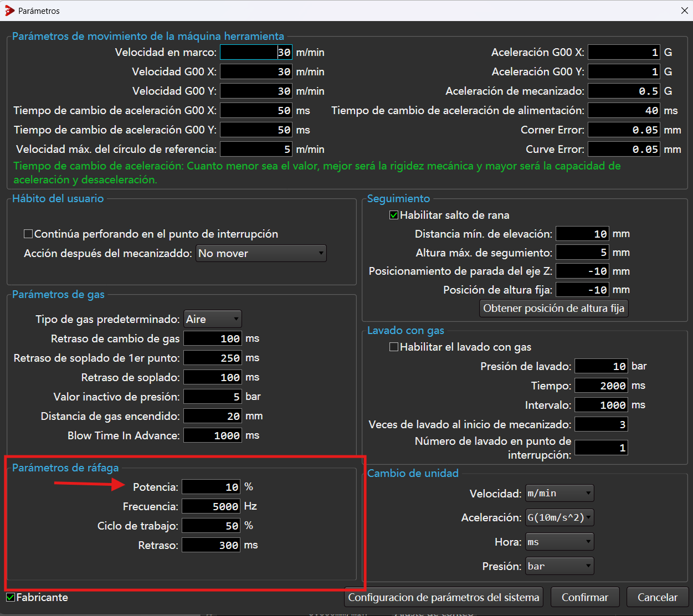Image resolution: width=693 pixels, height=616 pixels.
Task: Enable Continúa perforando en el punto de interrupción
Action: 28,234
